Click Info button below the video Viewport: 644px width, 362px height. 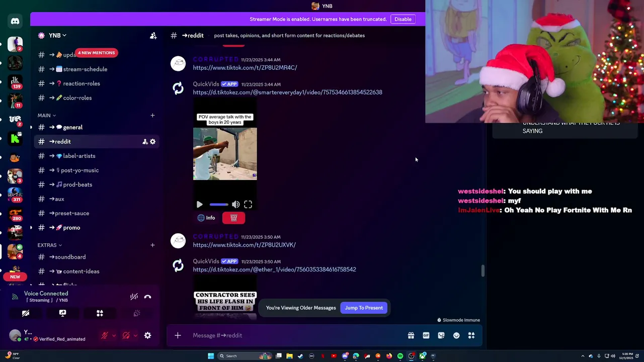click(x=206, y=218)
